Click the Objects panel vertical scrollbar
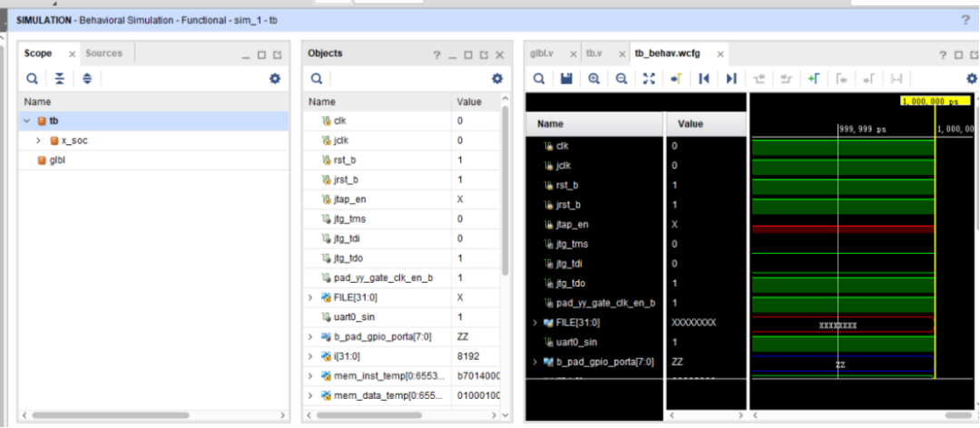The width and height of the screenshot is (980, 428). (505, 190)
